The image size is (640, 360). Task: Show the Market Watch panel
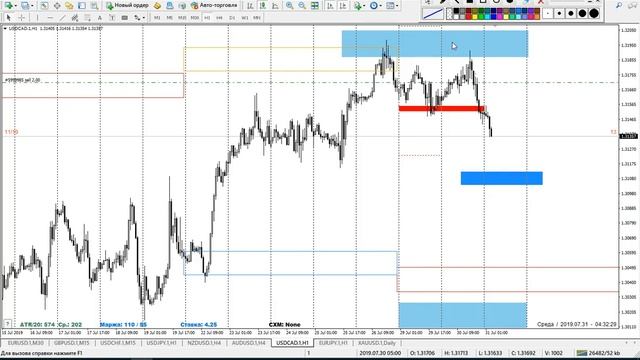tap(44, 6)
